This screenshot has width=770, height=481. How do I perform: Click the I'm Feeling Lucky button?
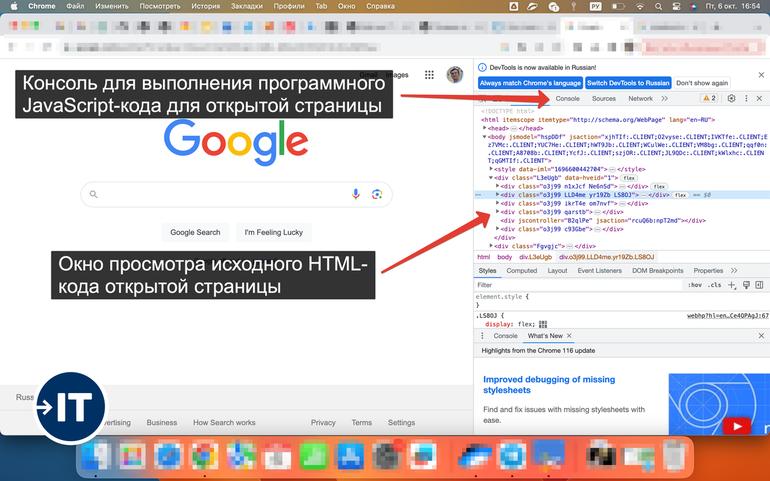pos(274,232)
